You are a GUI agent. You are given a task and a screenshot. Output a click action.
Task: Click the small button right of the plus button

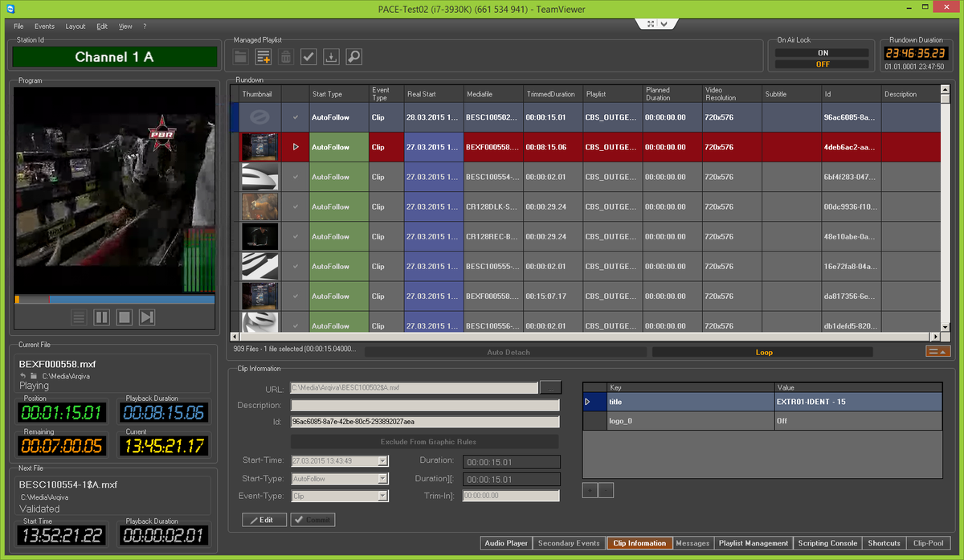click(x=606, y=489)
